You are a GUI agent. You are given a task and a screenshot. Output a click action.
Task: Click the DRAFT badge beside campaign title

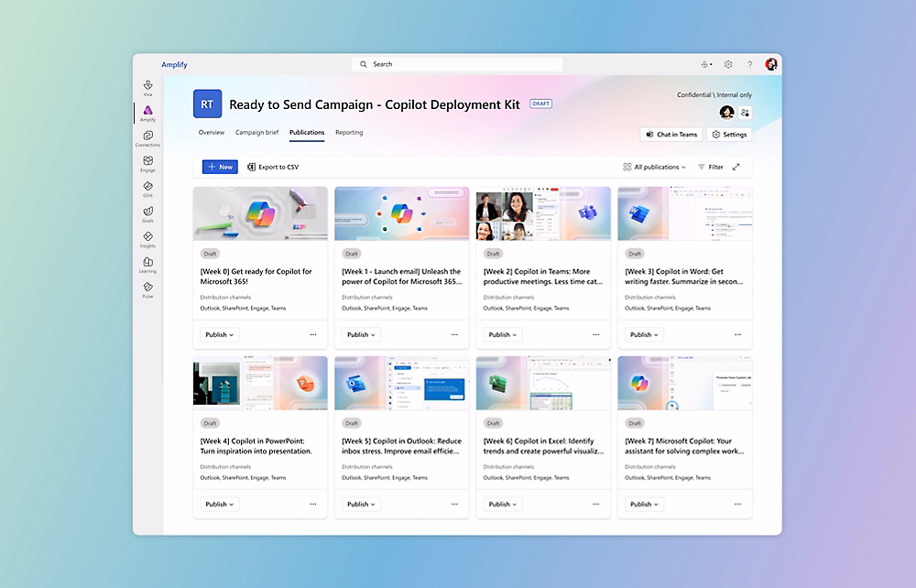coord(541,103)
